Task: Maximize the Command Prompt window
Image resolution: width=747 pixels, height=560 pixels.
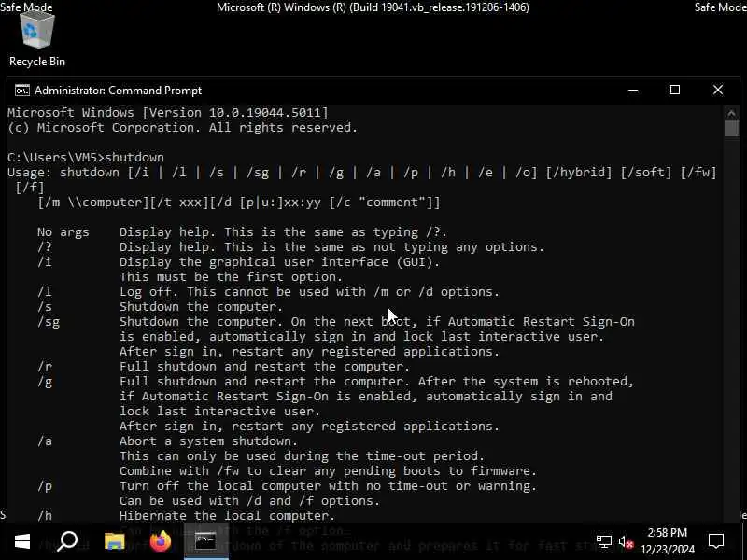Action: tap(675, 90)
